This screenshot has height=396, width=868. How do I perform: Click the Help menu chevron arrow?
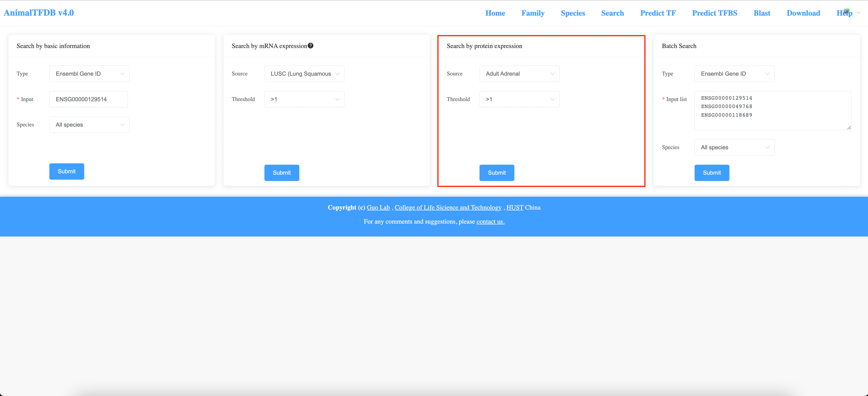pos(858,13)
